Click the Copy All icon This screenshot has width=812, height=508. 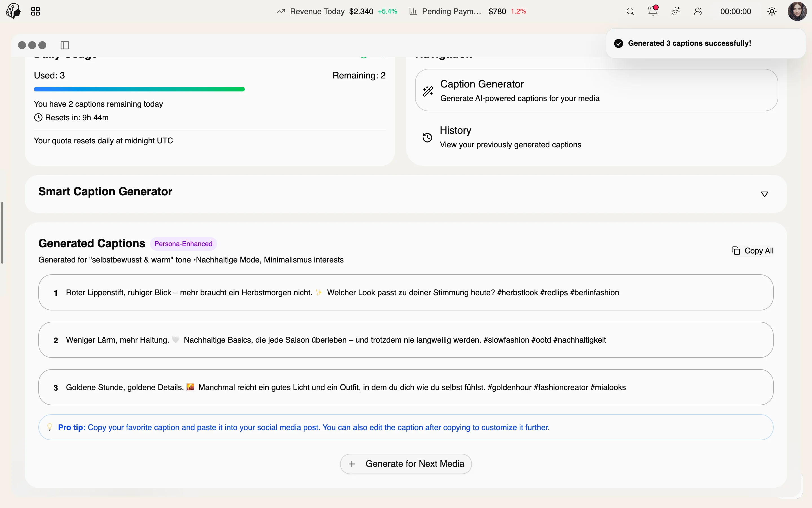click(x=736, y=251)
